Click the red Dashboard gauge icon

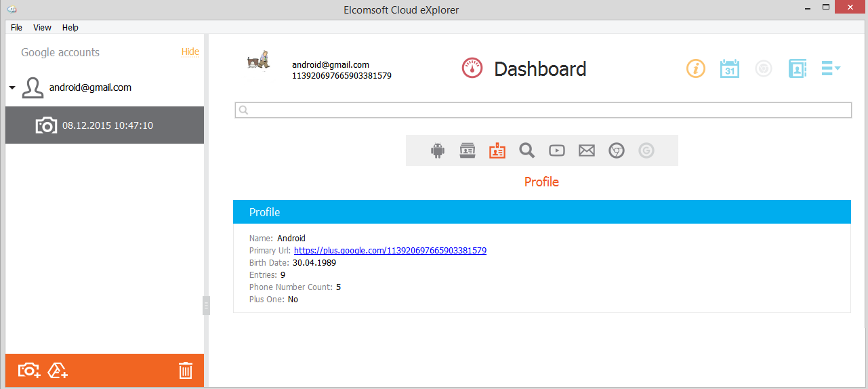point(472,68)
